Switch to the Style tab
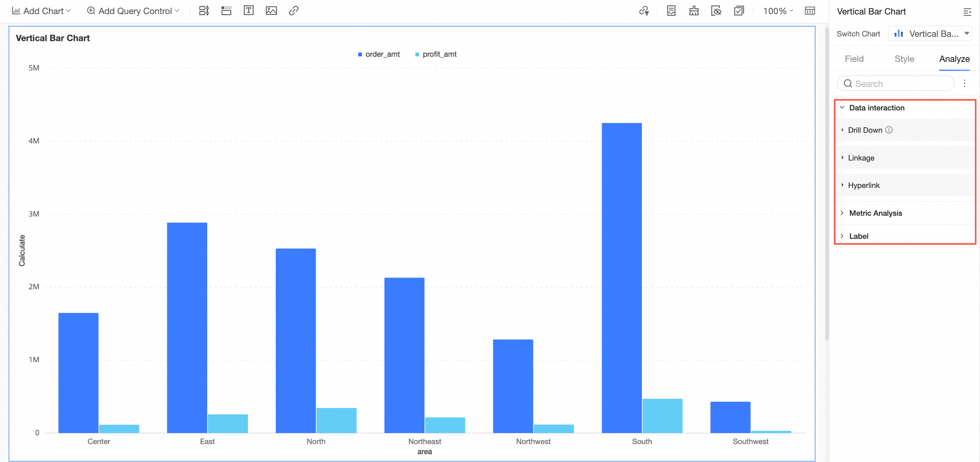 pyautogui.click(x=904, y=59)
